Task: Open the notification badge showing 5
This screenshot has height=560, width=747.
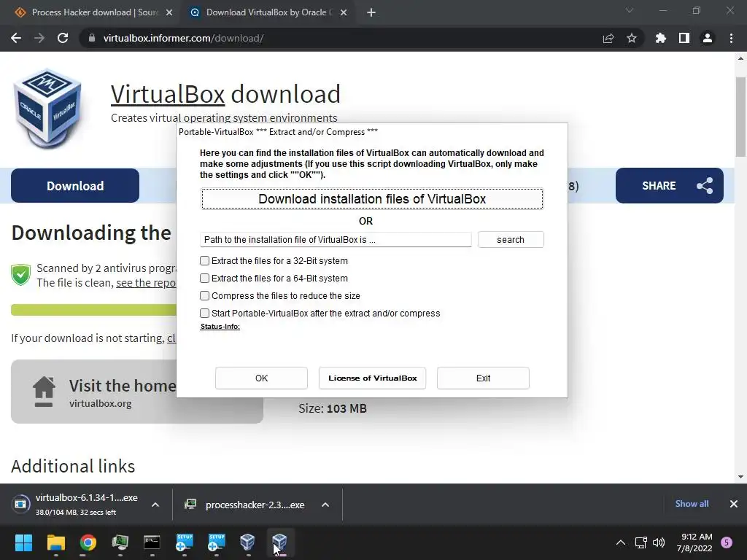Action: tap(727, 542)
